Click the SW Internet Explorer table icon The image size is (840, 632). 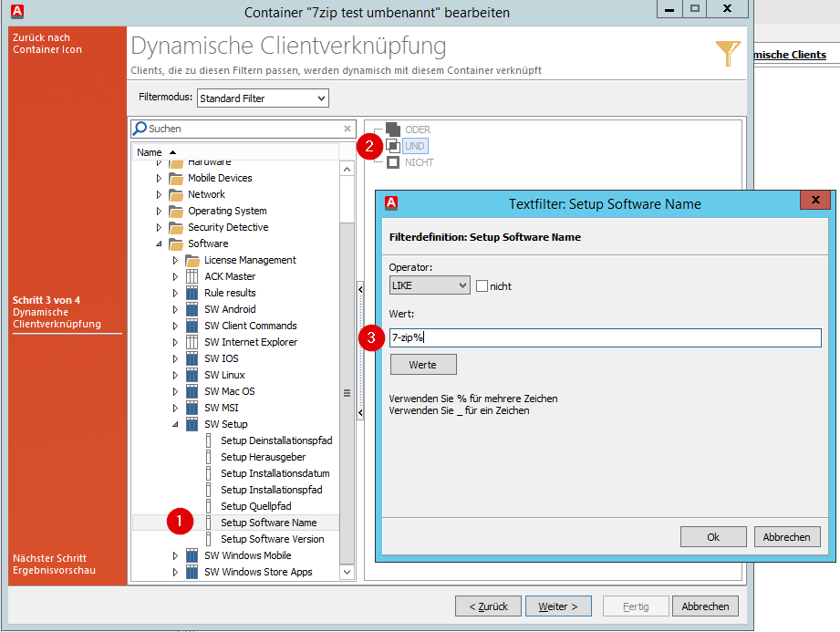coord(192,342)
